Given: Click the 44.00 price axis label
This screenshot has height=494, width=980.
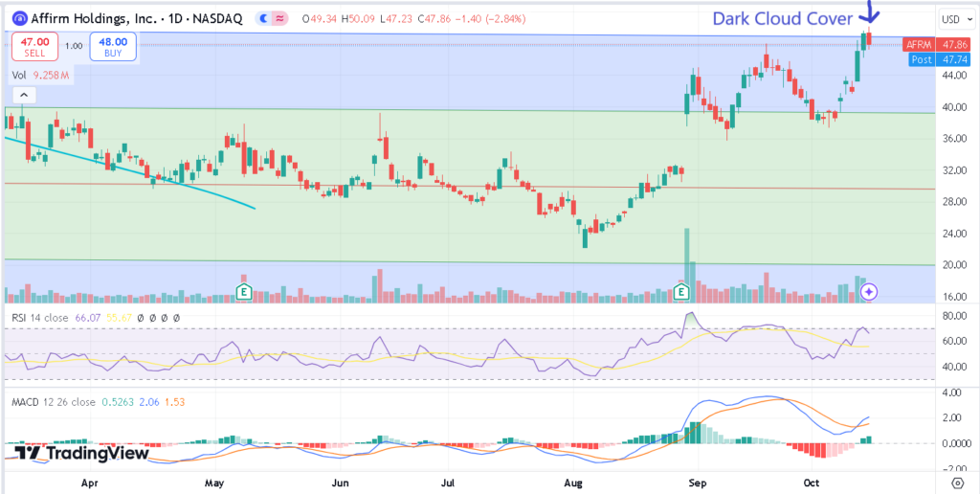Looking at the screenshot, I should [x=954, y=75].
